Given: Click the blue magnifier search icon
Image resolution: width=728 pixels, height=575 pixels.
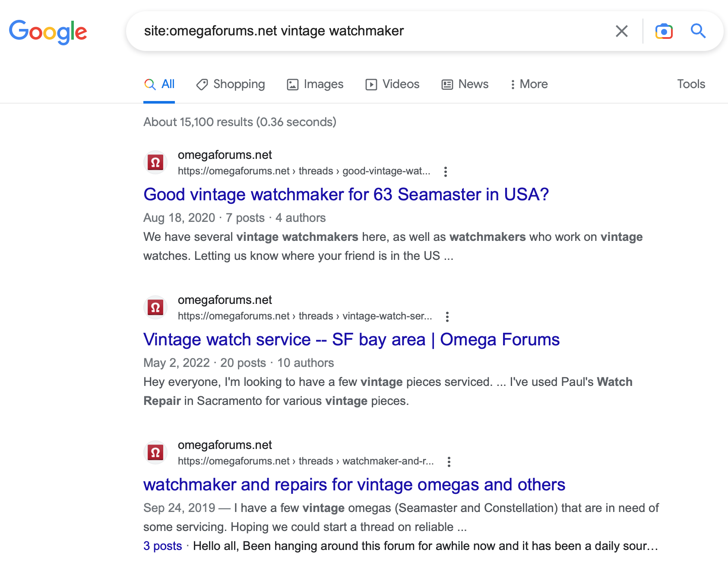Looking at the screenshot, I should [698, 31].
